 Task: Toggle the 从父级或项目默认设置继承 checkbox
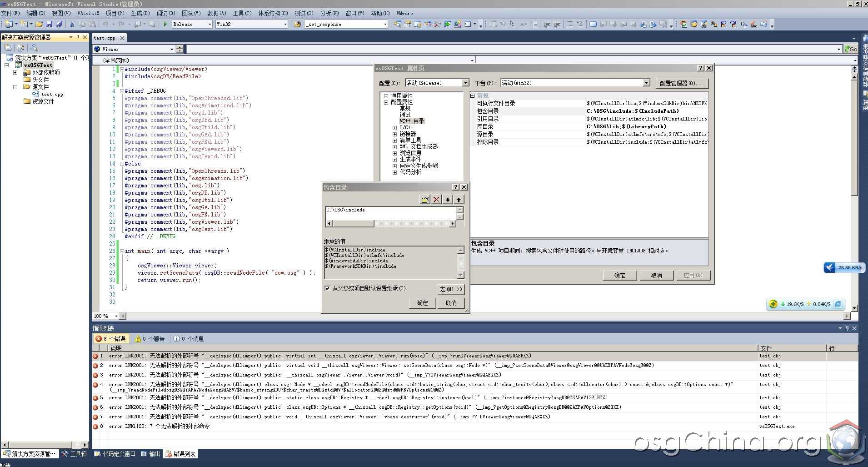pyautogui.click(x=327, y=288)
